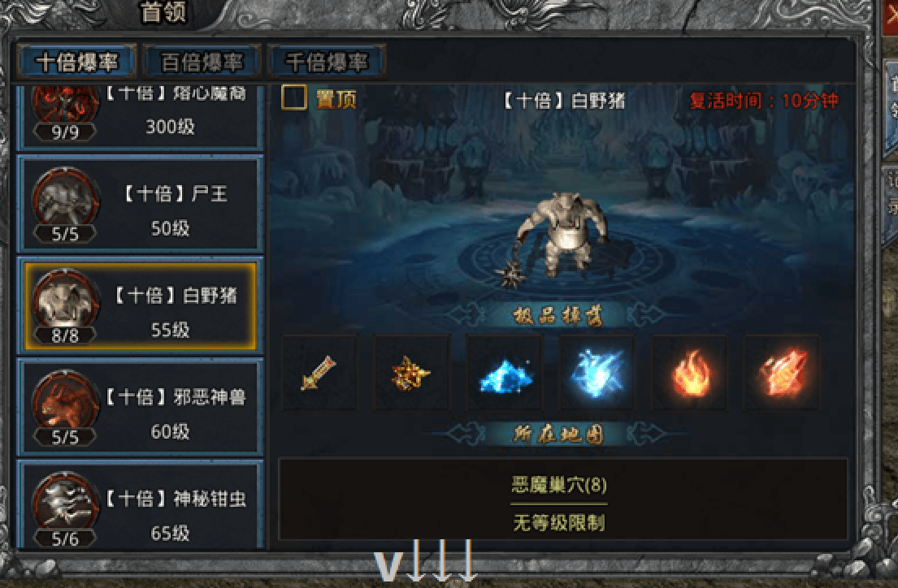Viewport: 898px width, 588px height.
Task: Click the sword loot drop icon
Action: click(x=319, y=373)
